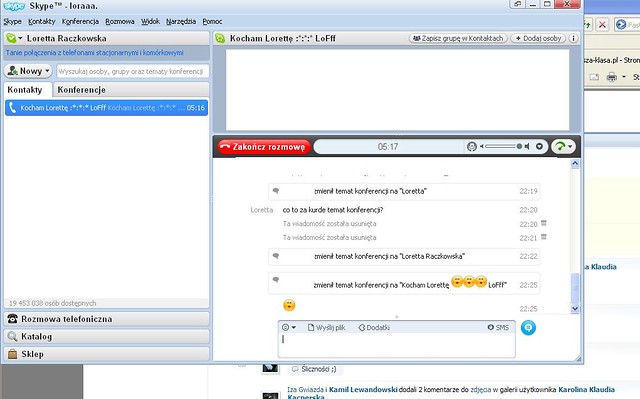
Task: Open the Sklep shopping bag panel
Action: (x=106, y=354)
